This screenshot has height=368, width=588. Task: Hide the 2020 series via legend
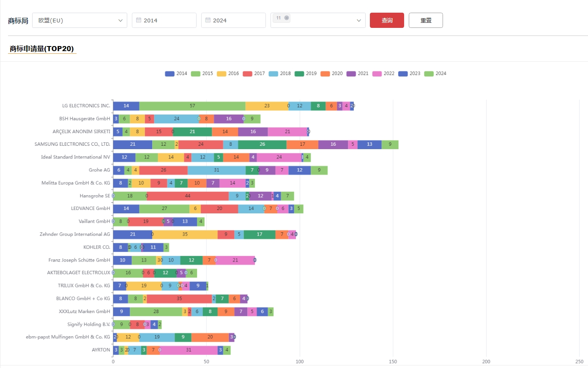(x=331, y=74)
